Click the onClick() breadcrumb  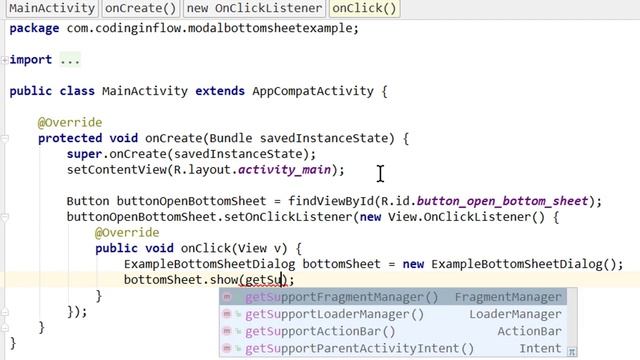point(364,8)
